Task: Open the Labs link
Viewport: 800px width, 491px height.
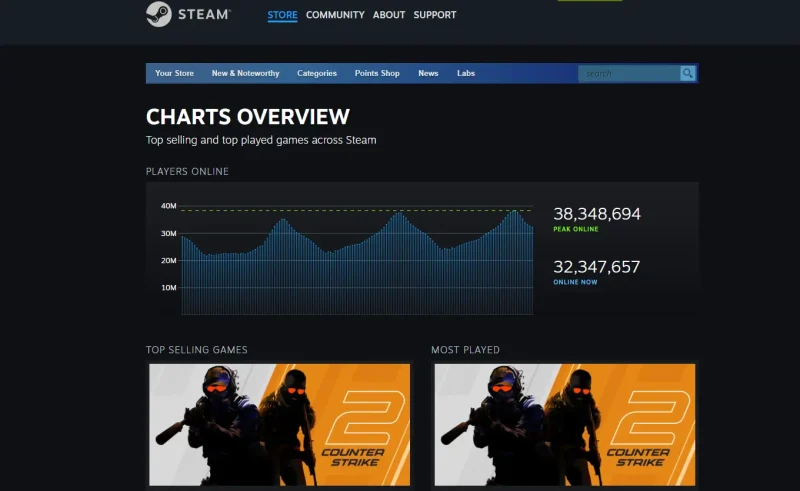Action: click(466, 73)
